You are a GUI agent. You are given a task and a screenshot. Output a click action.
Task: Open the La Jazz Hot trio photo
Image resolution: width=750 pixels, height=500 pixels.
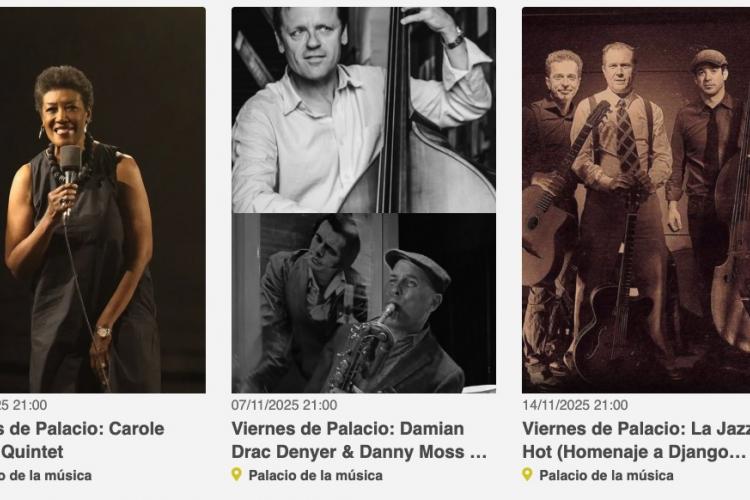(636, 200)
